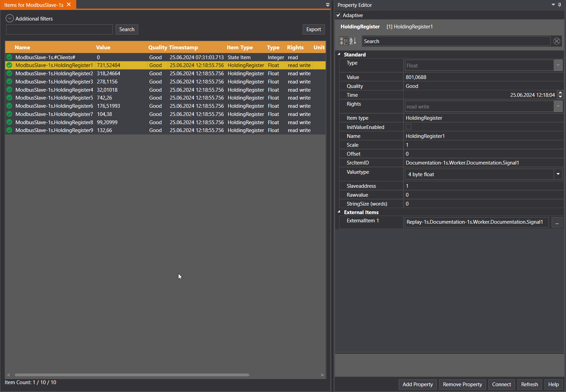Toggle the Adaptive checkbox
Screen dimensions: 566x392
pyautogui.click(x=339, y=15)
